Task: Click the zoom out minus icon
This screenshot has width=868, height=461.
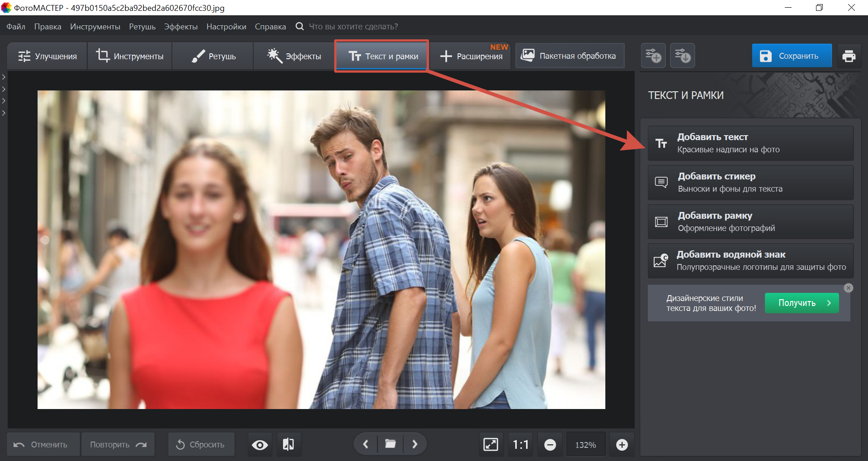Action: pos(550,445)
